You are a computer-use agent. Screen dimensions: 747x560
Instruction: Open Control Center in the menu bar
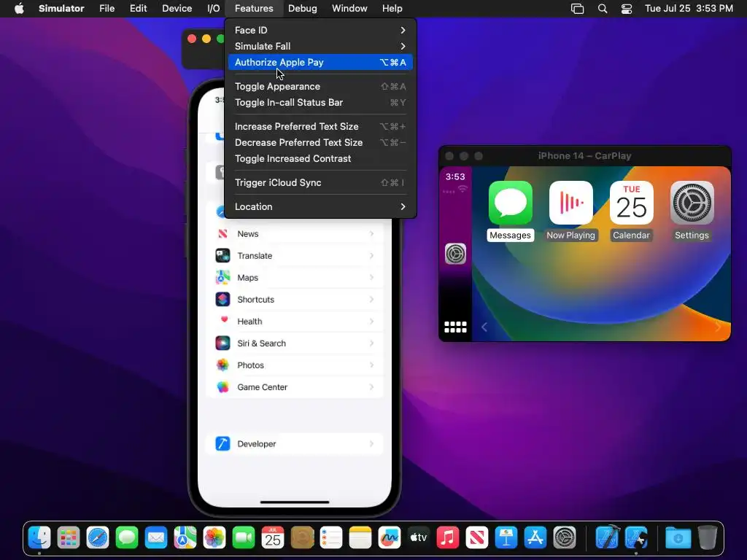point(627,9)
